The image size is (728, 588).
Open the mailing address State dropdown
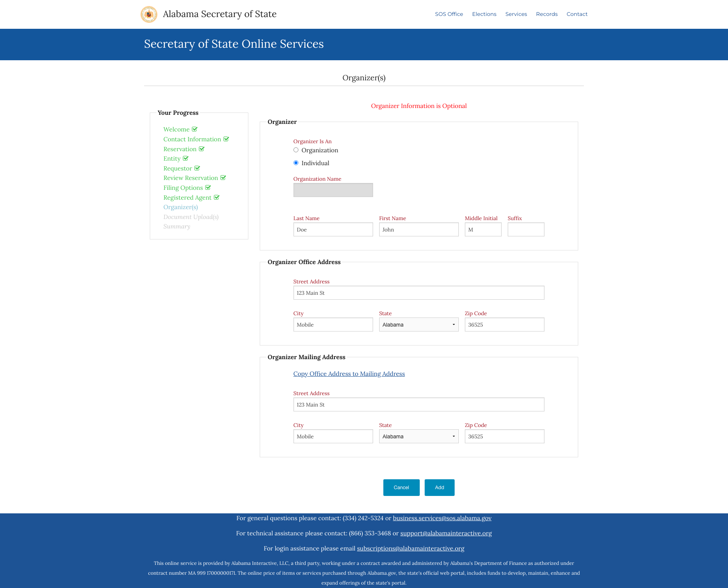pyautogui.click(x=419, y=436)
